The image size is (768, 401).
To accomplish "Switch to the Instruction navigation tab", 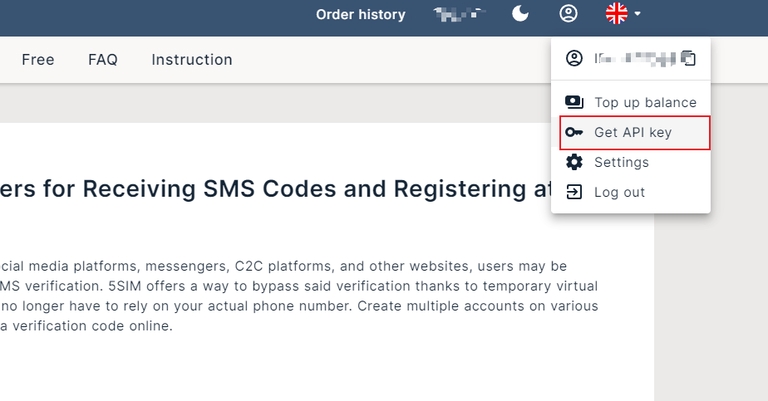I will tap(192, 60).
